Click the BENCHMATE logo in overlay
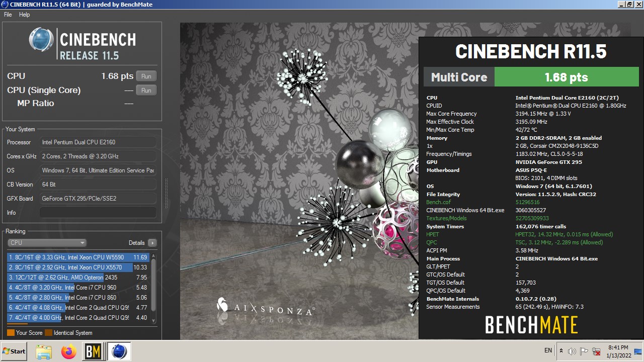Viewport: 644px width, 362px height. (531, 325)
